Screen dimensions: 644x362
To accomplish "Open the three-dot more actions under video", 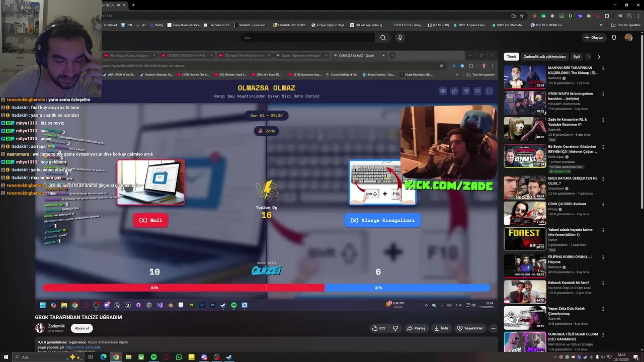I will (x=493, y=328).
